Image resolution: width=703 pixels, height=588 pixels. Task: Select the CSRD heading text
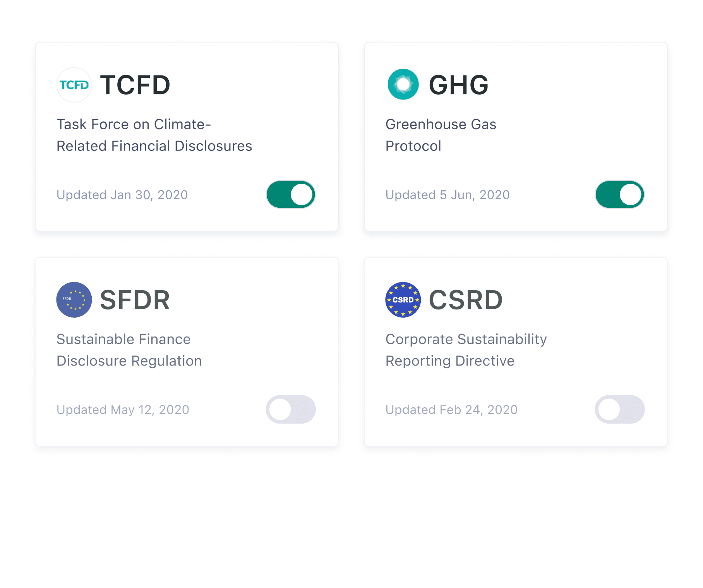466,300
